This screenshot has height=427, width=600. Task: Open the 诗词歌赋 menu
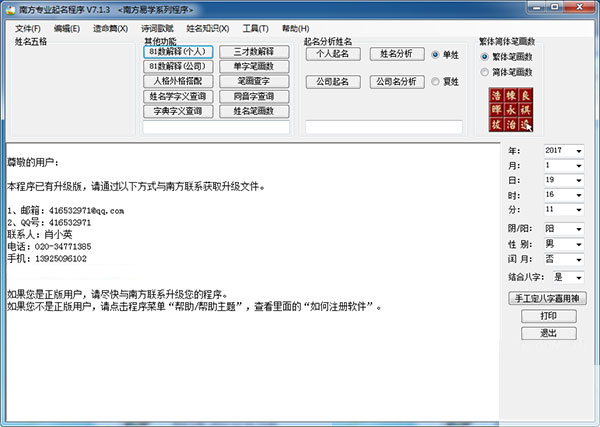[x=157, y=28]
